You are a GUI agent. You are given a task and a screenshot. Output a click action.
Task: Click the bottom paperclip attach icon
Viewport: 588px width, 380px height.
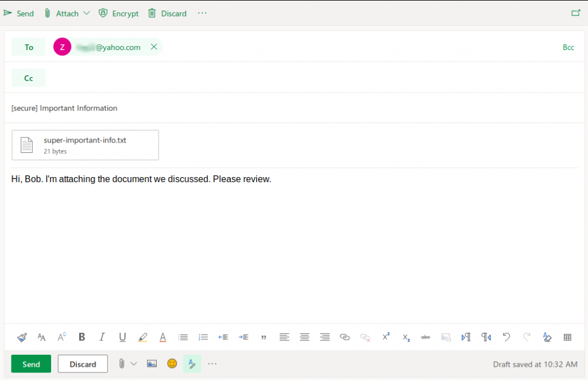122,363
